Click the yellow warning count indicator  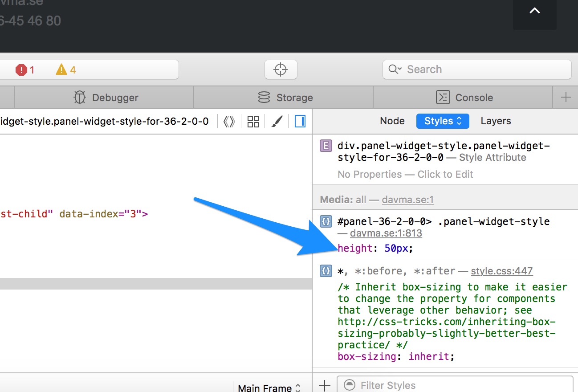[x=66, y=70]
